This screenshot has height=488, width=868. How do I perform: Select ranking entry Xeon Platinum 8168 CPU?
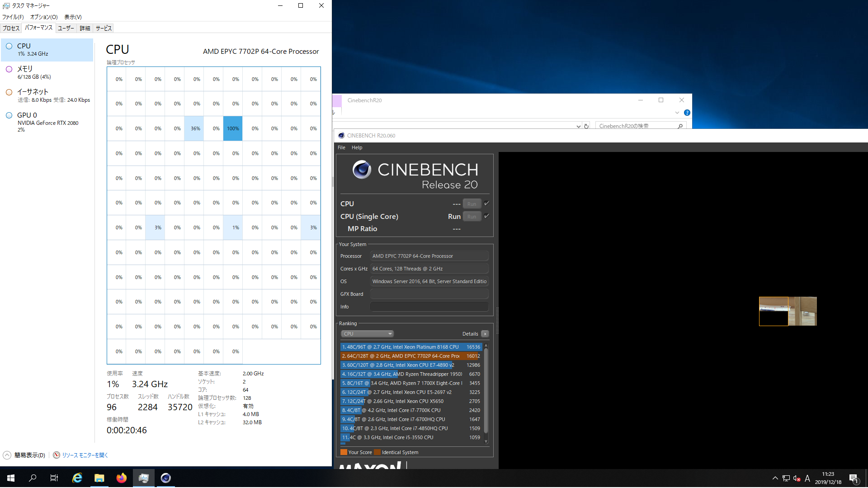coord(410,347)
